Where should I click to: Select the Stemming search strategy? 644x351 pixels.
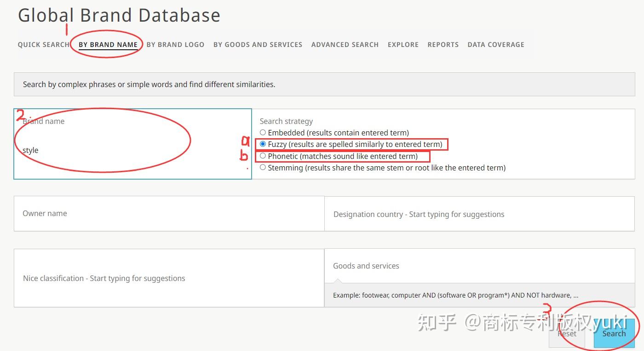click(263, 167)
